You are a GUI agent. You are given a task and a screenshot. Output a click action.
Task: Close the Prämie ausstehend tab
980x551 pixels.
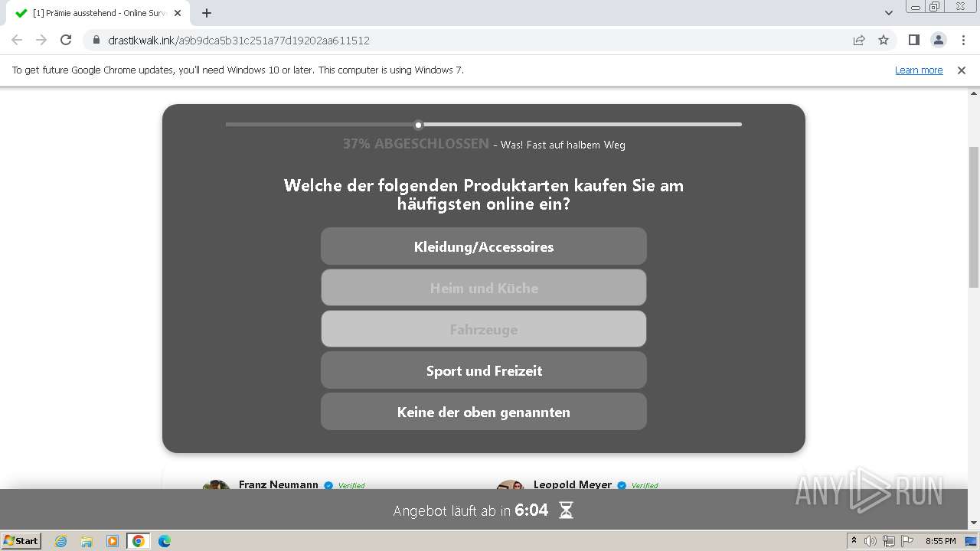click(x=178, y=13)
